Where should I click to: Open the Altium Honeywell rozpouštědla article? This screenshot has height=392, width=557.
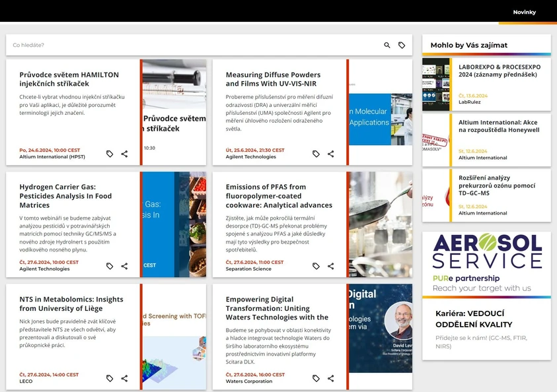point(500,127)
